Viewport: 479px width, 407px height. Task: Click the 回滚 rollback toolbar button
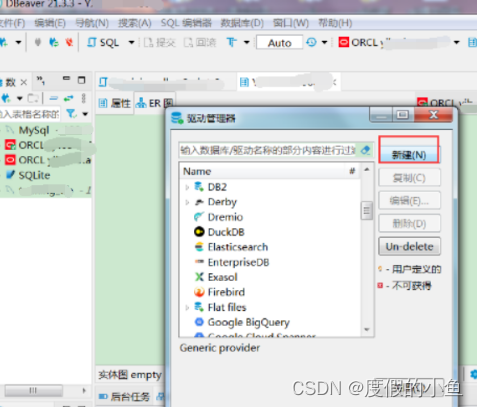200,43
